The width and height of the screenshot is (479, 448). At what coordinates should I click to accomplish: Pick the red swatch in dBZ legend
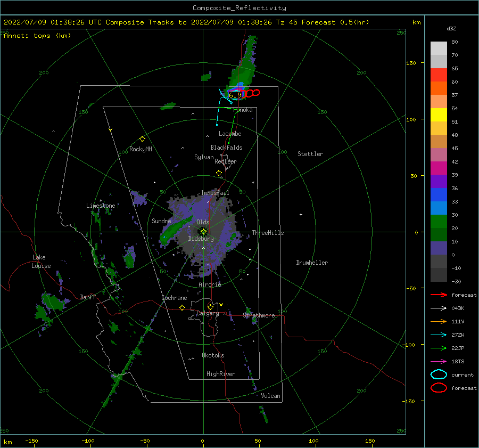coord(439,75)
